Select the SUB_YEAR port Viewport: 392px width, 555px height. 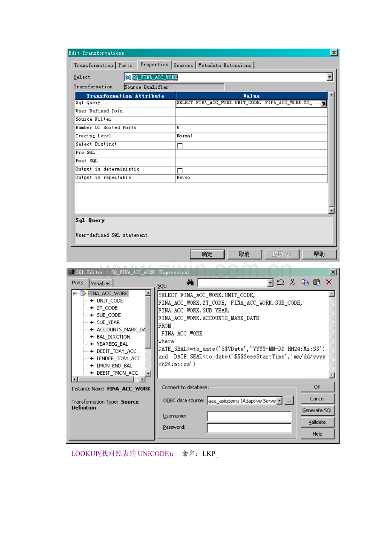point(108,322)
